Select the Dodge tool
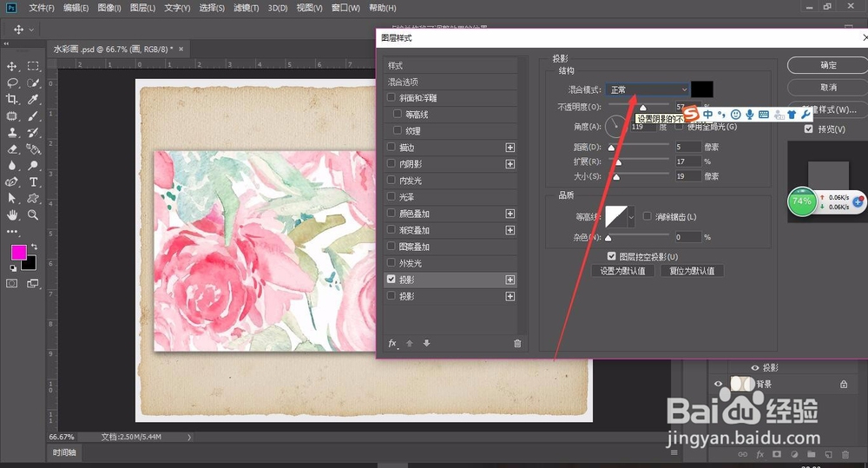Viewport: 868px width, 468px height. click(33, 166)
